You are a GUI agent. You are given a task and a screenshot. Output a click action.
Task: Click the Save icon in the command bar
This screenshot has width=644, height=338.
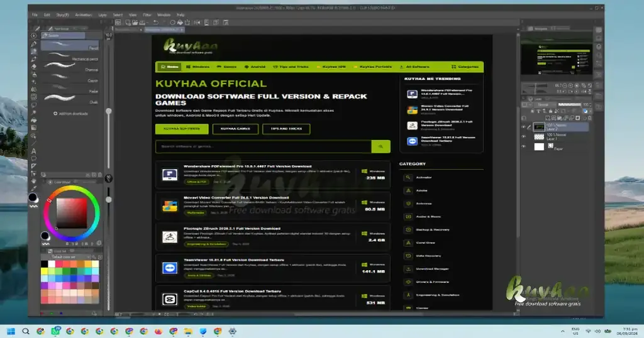tap(142, 23)
